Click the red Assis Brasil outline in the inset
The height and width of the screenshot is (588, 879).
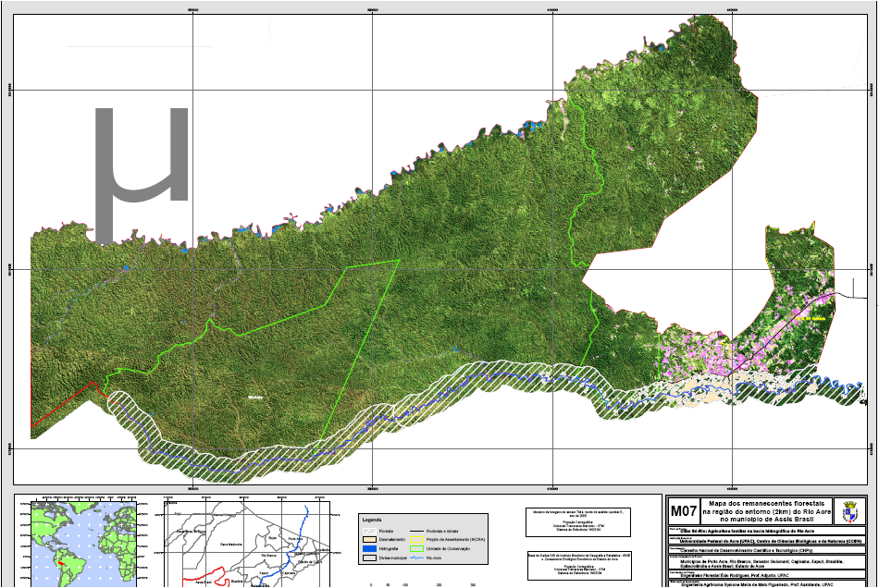pos(205,578)
